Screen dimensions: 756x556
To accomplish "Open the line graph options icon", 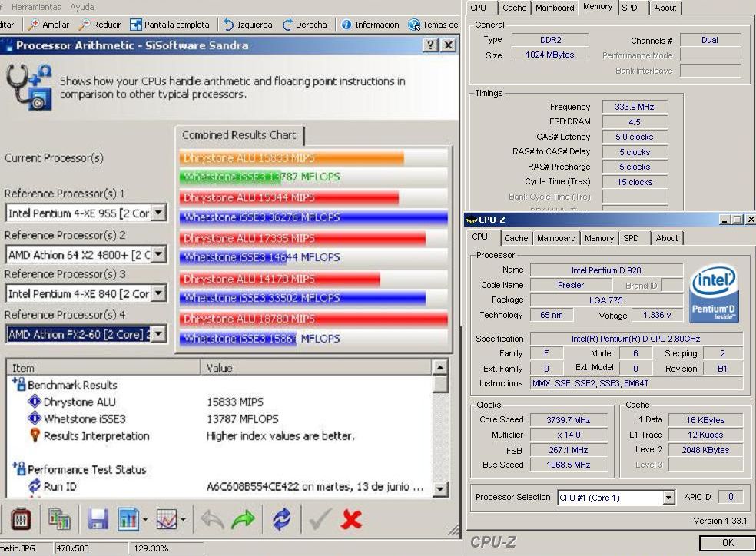I will (x=167, y=520).
